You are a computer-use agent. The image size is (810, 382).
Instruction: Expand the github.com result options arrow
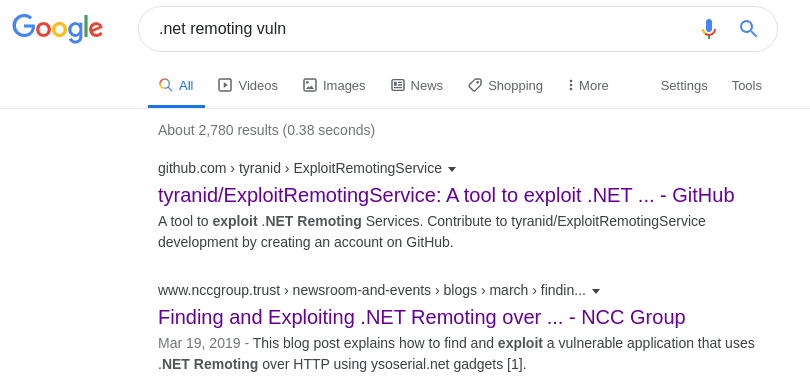(451, 169)
